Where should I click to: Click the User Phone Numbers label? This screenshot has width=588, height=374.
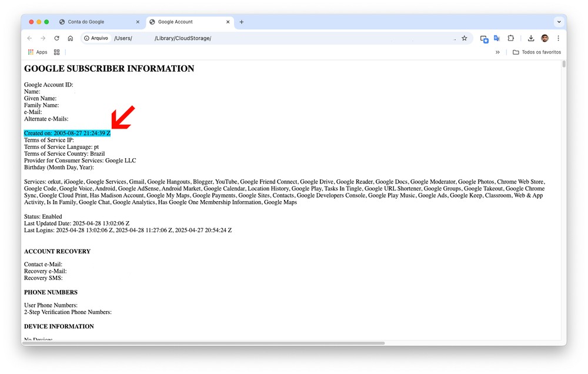coord(51,305)
